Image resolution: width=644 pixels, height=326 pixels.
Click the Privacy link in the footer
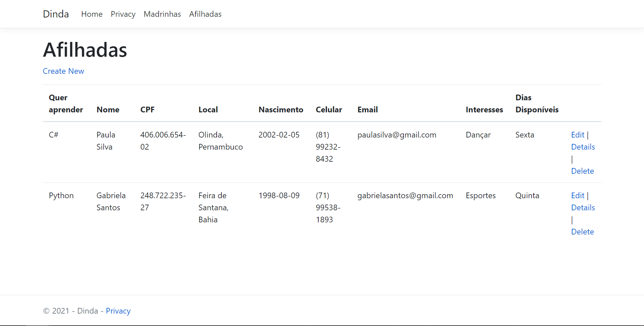[118, 311]
